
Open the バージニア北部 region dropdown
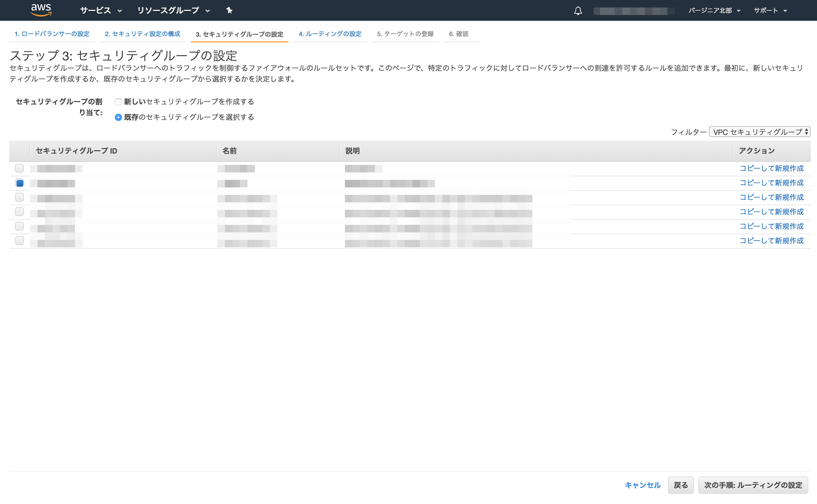coord(714,10)
